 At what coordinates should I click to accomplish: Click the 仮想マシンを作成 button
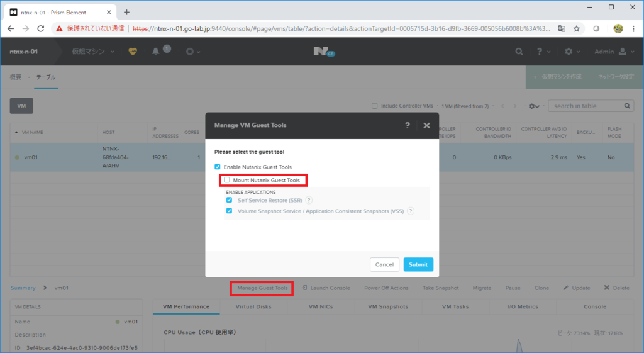(x=557, y=77)
